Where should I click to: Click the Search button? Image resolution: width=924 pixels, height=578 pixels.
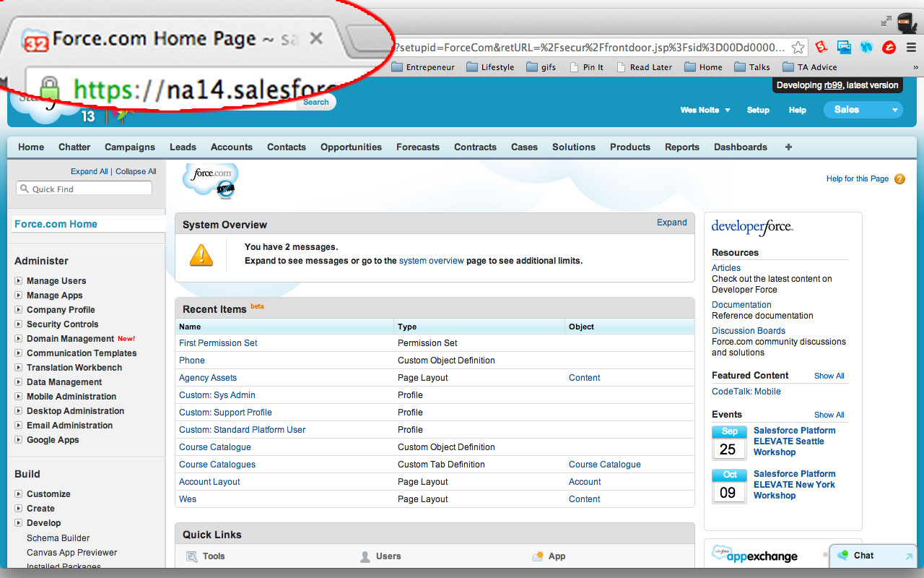[x=316, y=102]
